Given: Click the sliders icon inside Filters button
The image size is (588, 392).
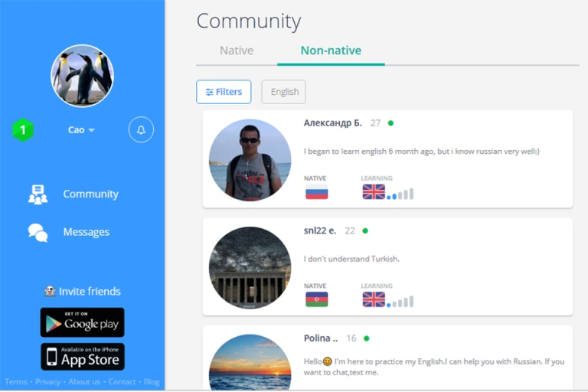Looking at the screenshot, I should point(210,92).
